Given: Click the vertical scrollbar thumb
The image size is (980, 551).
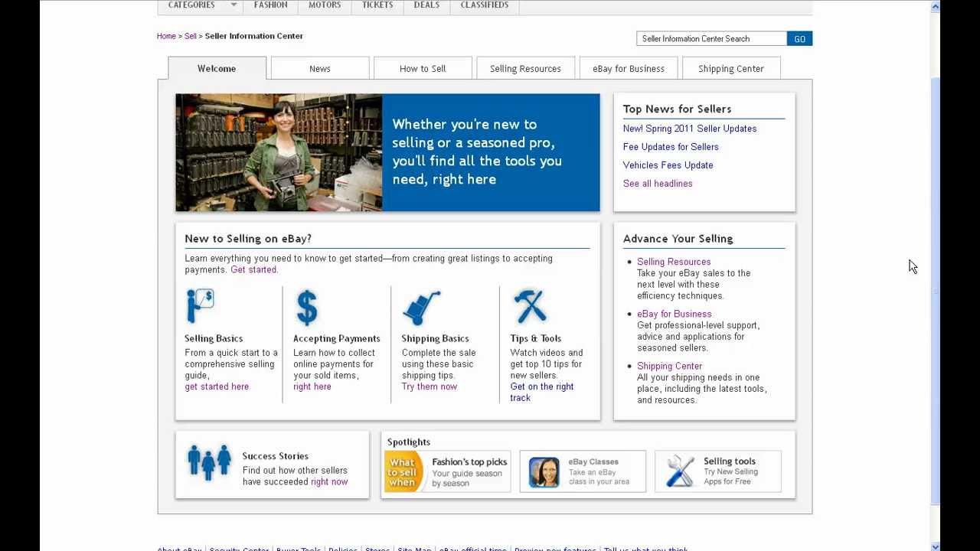Looking at the screenshot, I should point(935,291).
